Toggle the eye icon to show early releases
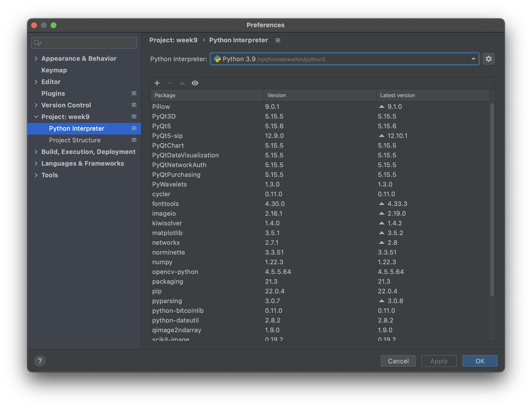Image resolution: width=532 pixels, height=408 pixels. [195, 83]
